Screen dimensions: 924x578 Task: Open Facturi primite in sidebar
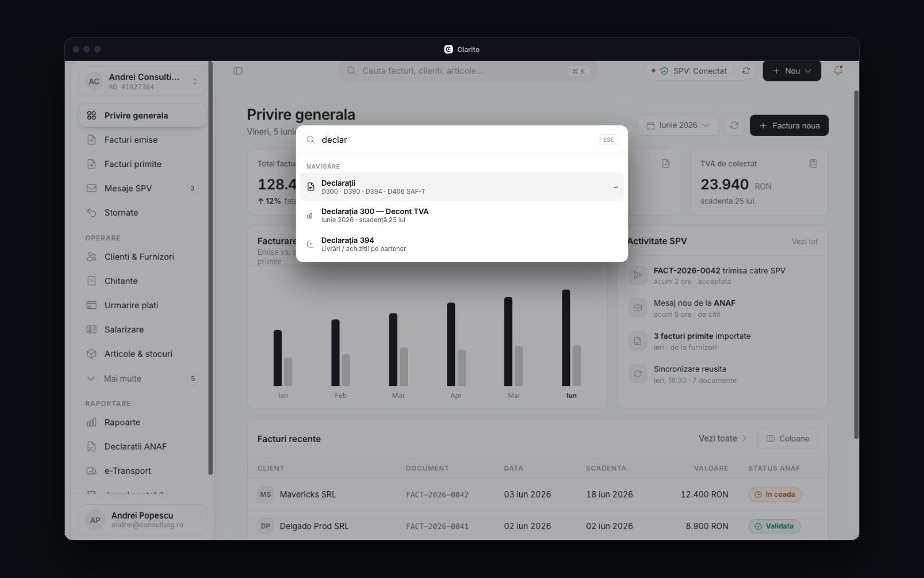[x=142, y=164]
